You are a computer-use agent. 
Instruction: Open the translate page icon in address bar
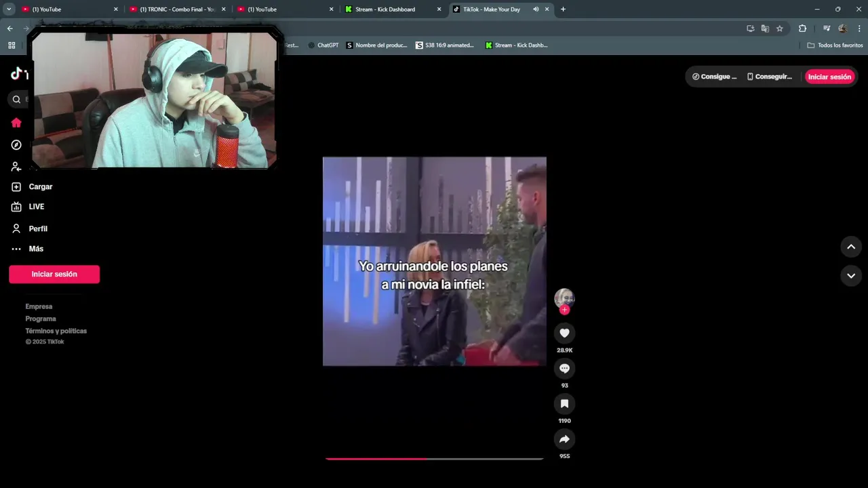[765, 28]
